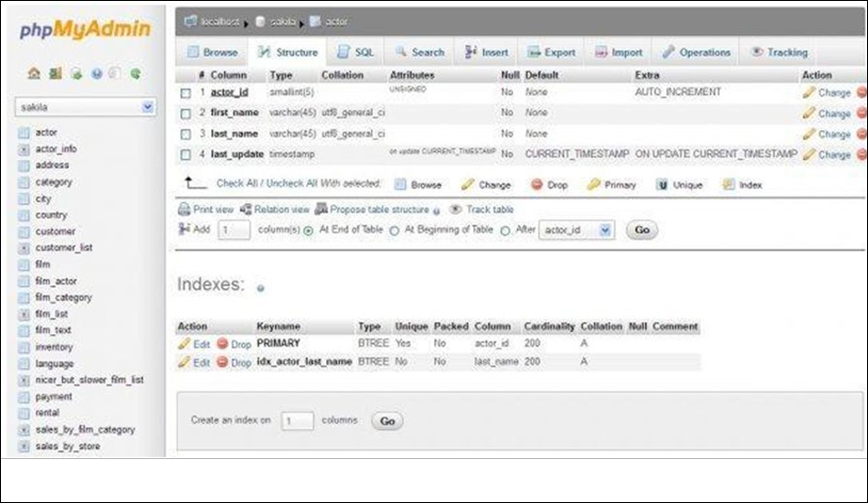This screenshot has height=503, width=868.
Task: Select the At End of Table radio
Action: coord(308,230)
